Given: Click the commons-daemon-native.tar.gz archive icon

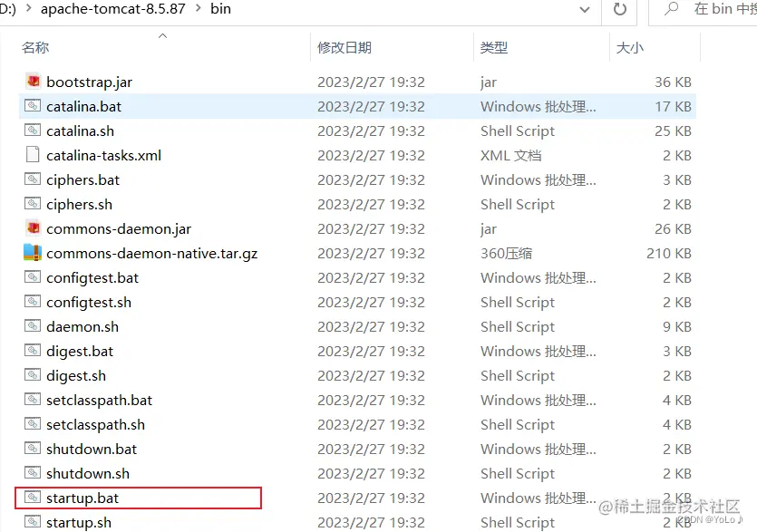Looking at the screenshot, I should [33, 253].
